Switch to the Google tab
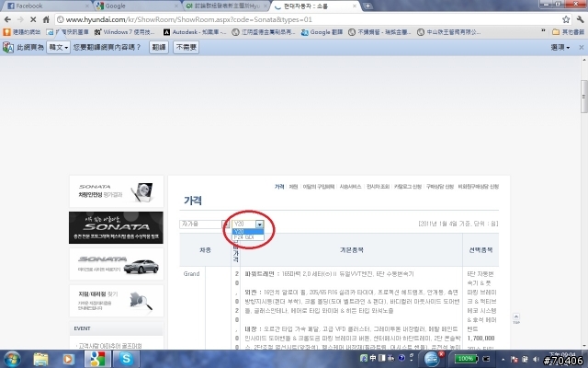The width and height of the screenshot is (588, 368). pos(137,6)
